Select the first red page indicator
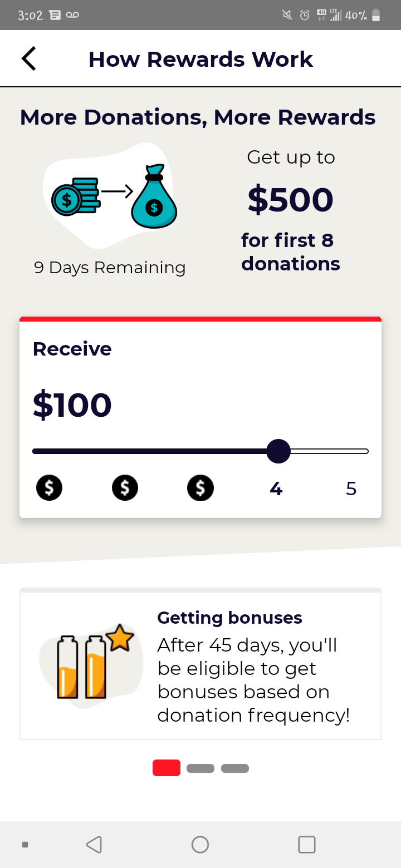 167,768
